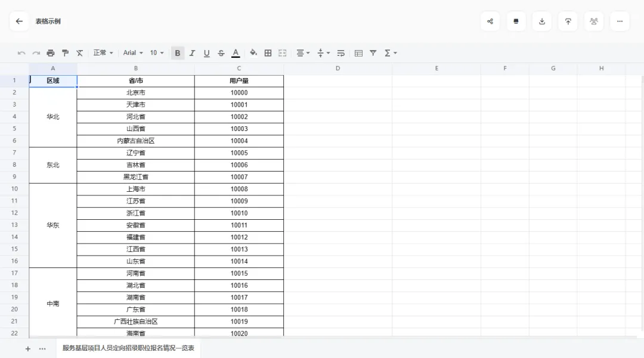Open the horizontal alignment dropdown

[303, 53]
